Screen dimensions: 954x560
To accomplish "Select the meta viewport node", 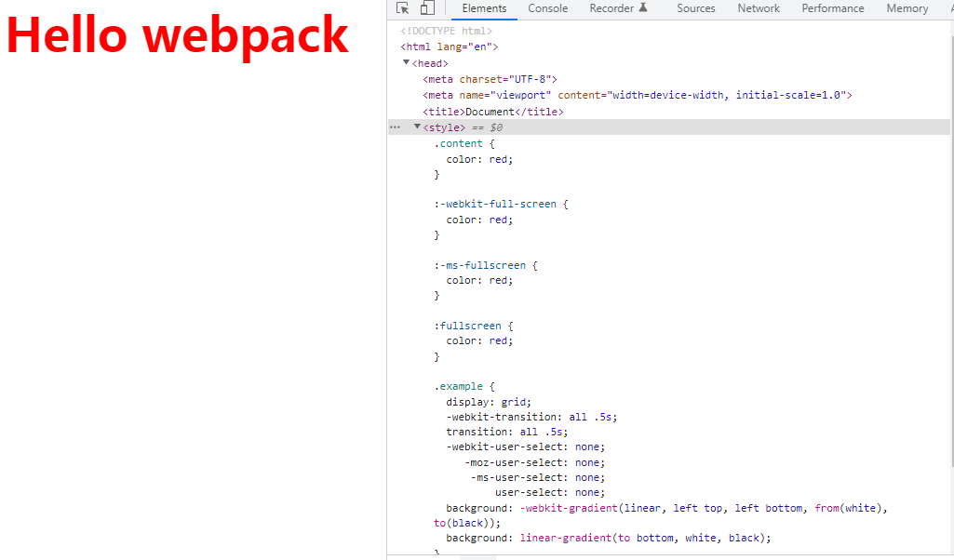I will pyautogui.click(x=638, y=96).
